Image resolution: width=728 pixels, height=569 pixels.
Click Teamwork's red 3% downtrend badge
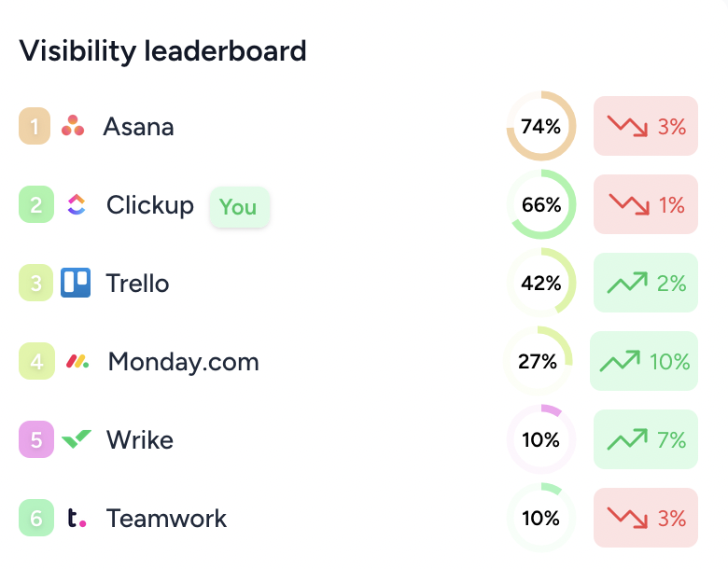(x=646, y=518)
